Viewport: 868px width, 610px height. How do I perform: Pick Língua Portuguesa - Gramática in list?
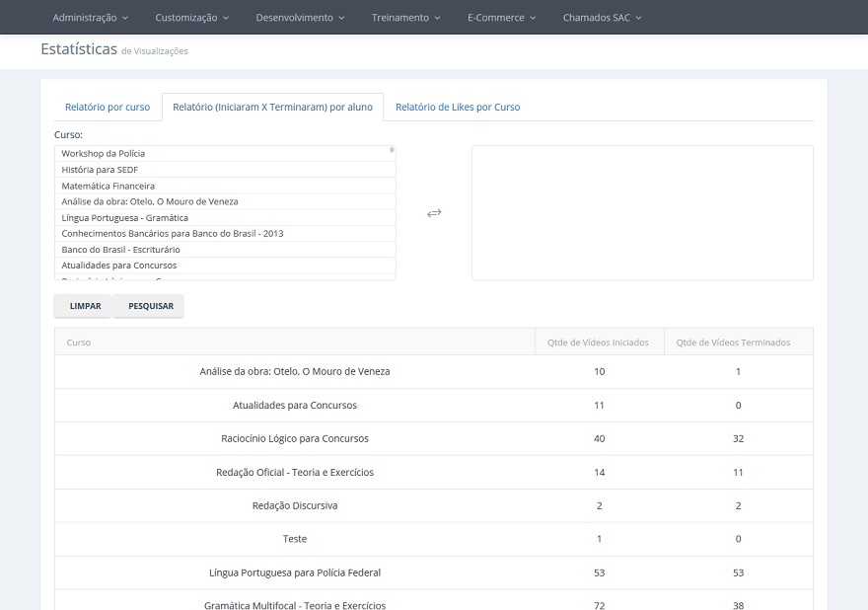coord(124,218)
